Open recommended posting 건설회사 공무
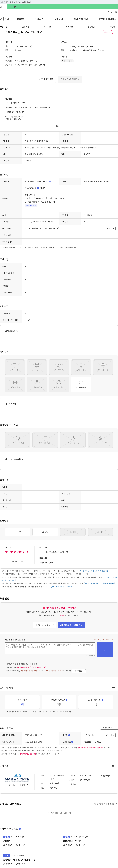Image resolution: width=118 pixels, height=868 pixels. [9, 841]
